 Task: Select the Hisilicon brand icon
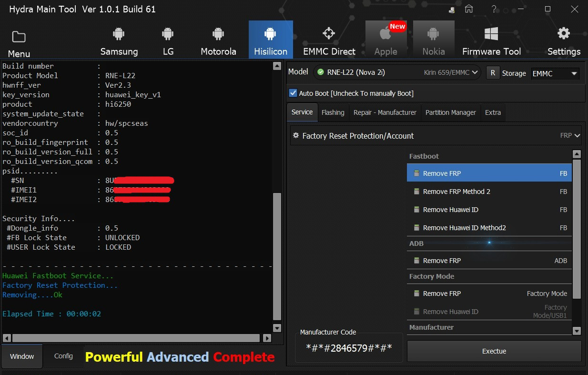pyautogui.click(x=270, y=34)
